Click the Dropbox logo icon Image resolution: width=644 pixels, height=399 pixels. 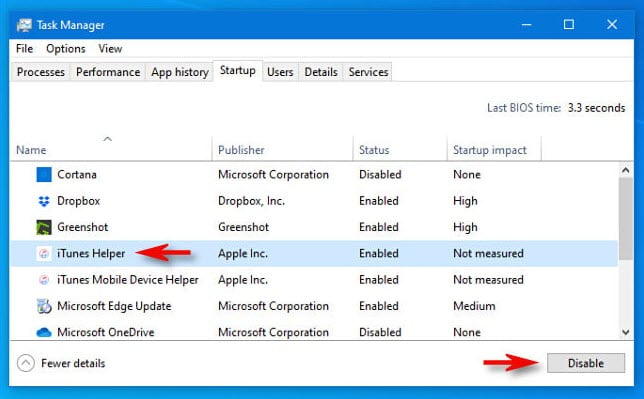44,201
